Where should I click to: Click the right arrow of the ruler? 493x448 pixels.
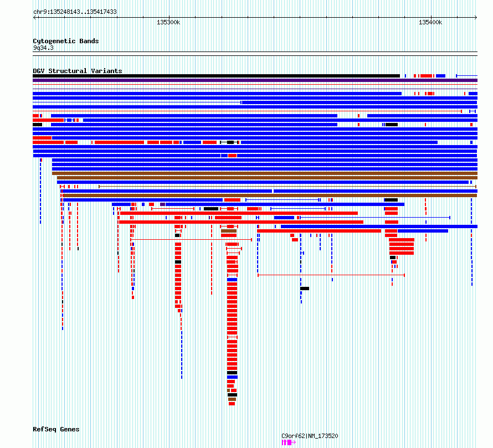[476, 18]
